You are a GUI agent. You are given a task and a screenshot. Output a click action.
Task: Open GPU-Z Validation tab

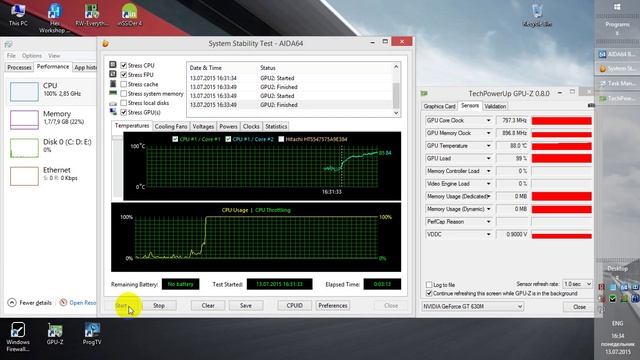click(495, 106)
